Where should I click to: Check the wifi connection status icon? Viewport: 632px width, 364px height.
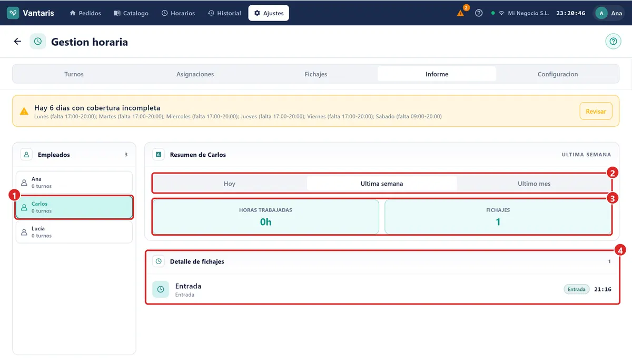pyautogui.click(x=501, y=13)
